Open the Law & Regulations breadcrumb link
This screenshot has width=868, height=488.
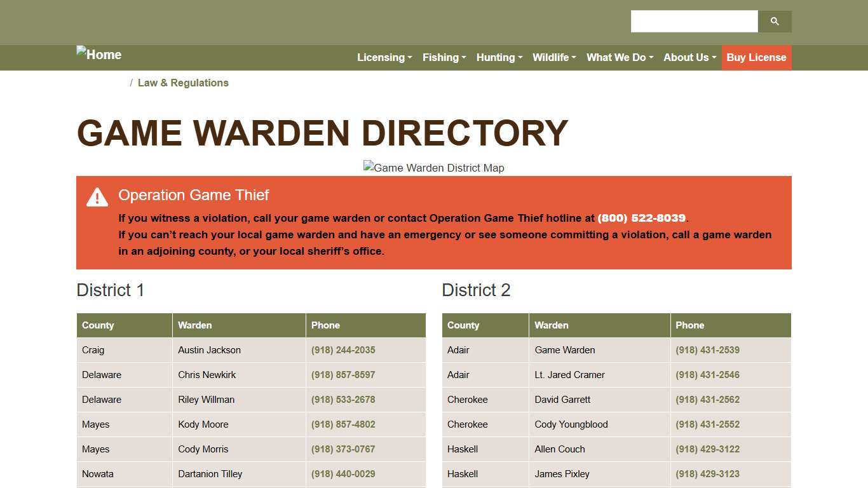tap(183, 83)
